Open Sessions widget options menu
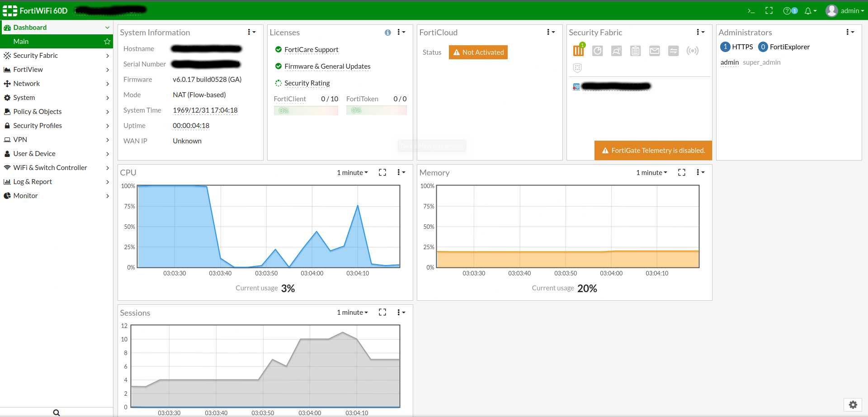The image size is (868, 417). 401,312
